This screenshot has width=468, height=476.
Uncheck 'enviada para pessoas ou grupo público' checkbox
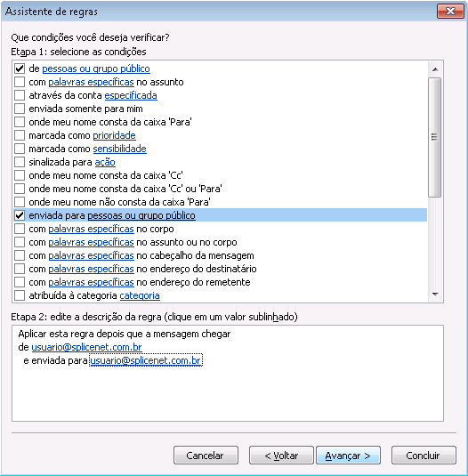point(20,215)
